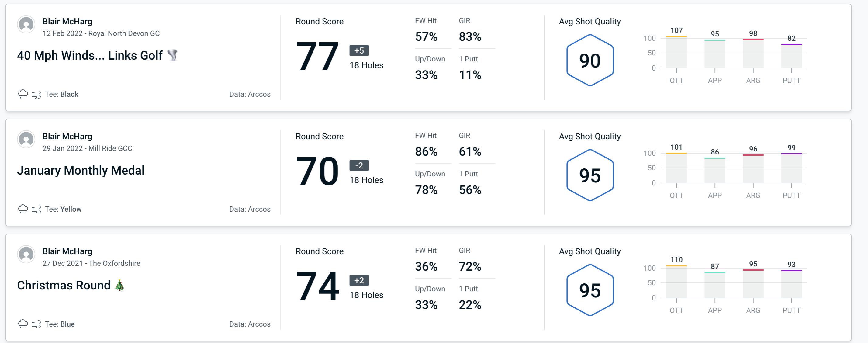Click the Avg Shot Quality hexagon for Links Golf

click(589, 59)
